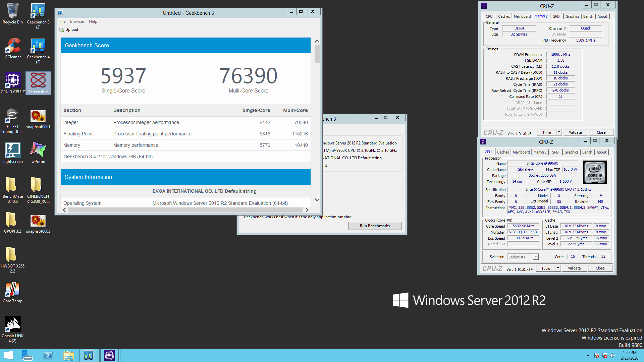This screenshot has height=362, width=644.
Task: Launch Core Temp from the desktop
Action: (12, 292)
